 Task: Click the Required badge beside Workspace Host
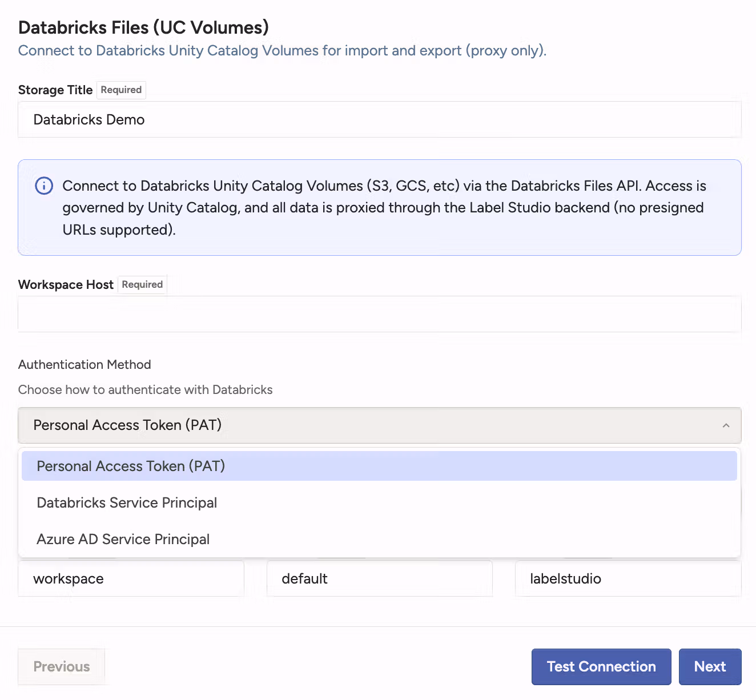click(142, 284)
